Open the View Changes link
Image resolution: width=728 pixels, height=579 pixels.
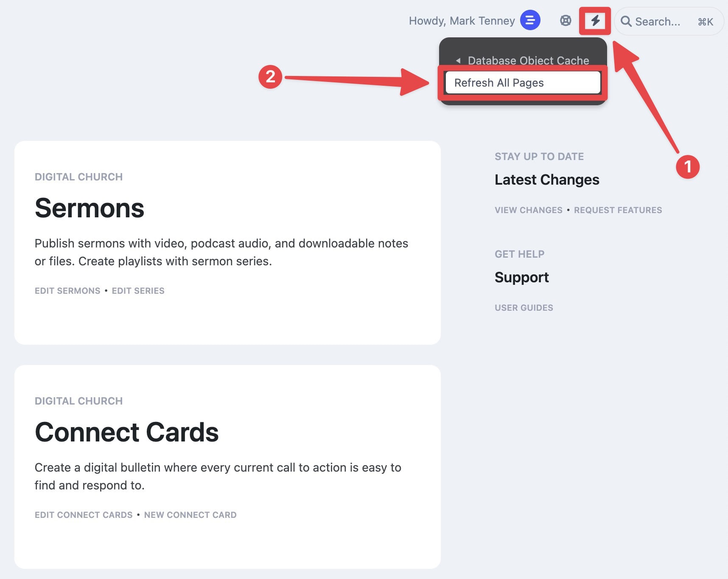(x=529, y=210)
